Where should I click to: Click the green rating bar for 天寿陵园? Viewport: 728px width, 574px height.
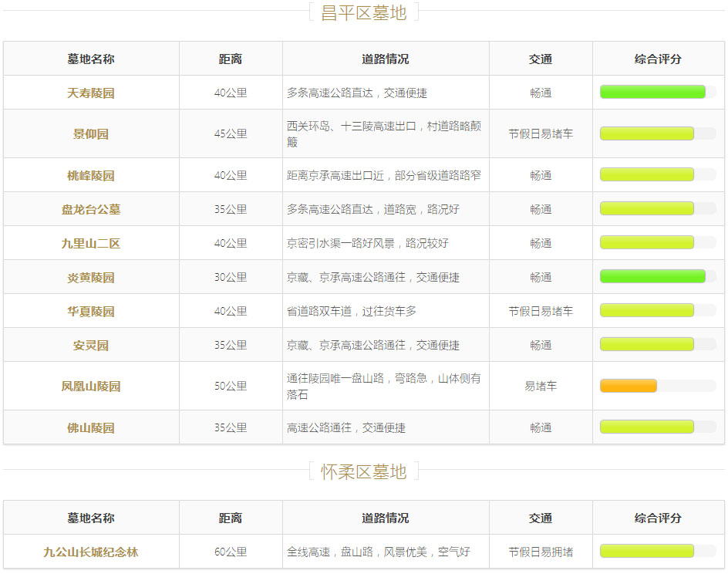click(652, 92)
